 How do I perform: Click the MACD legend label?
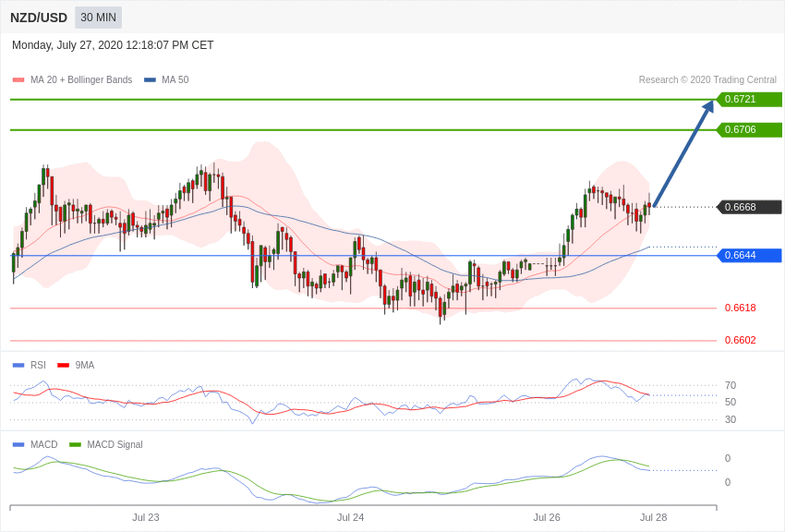point(44,444)
